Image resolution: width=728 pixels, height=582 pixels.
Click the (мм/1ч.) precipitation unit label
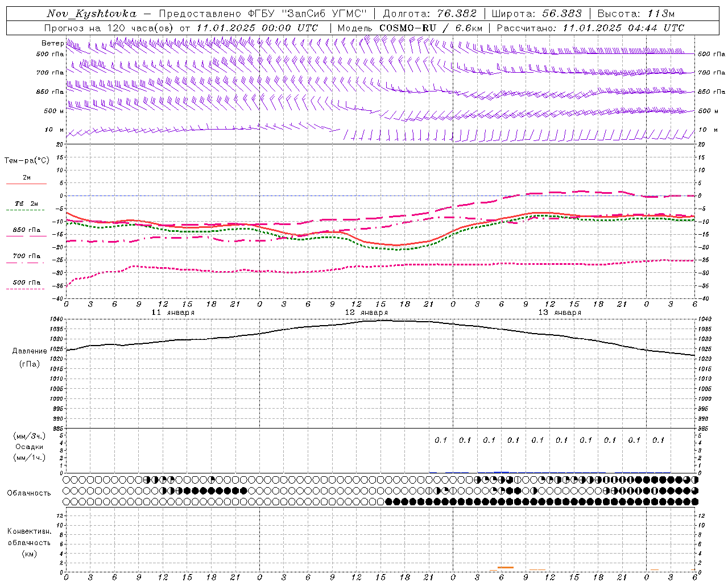(30, 458)
